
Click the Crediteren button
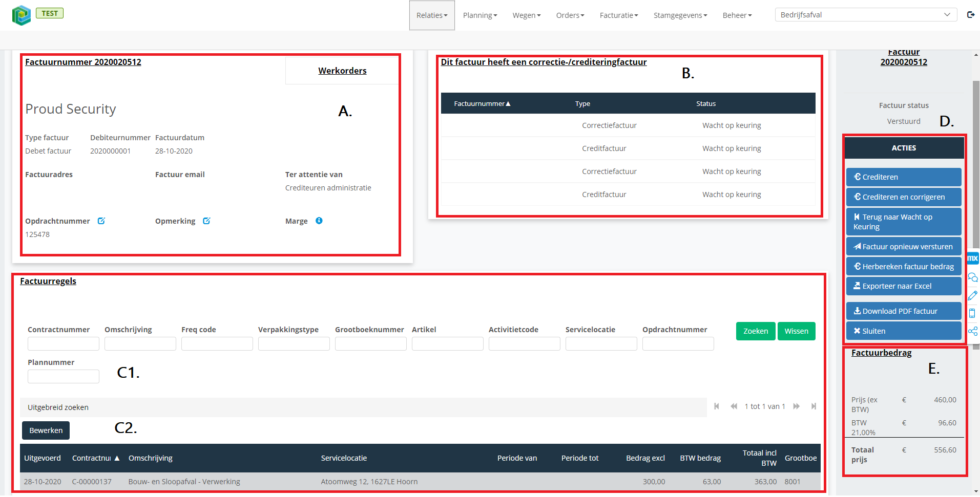click(904, 177)
